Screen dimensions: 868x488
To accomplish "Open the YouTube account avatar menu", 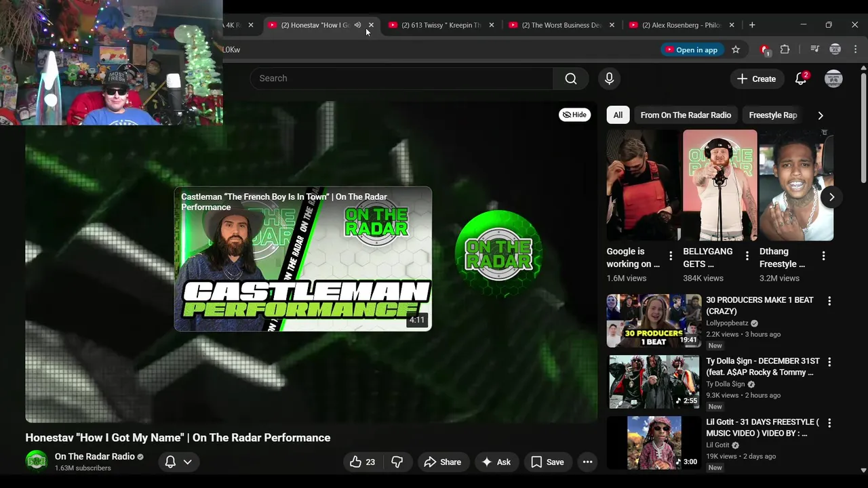I will click(x=833, y=79).
